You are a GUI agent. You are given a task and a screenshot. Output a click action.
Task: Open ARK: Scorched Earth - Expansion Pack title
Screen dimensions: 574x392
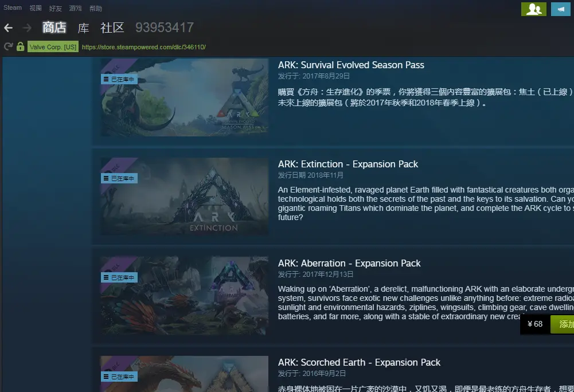pyautogui.click(x=359, y=362)
